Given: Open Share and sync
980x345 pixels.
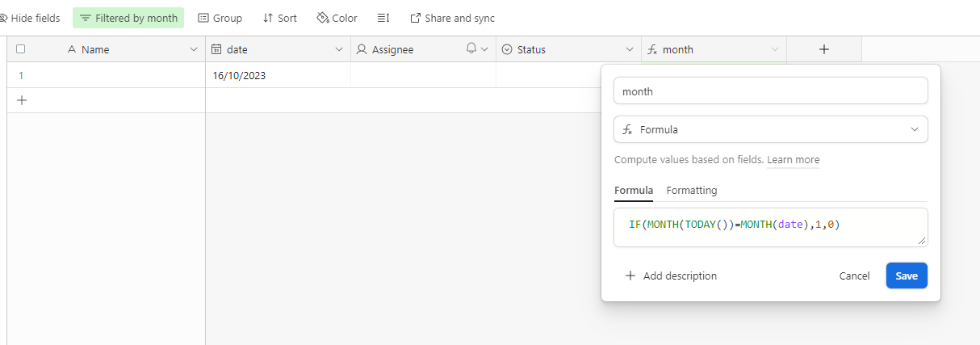Looking at the screenshot, I should [x=452, y=18].
